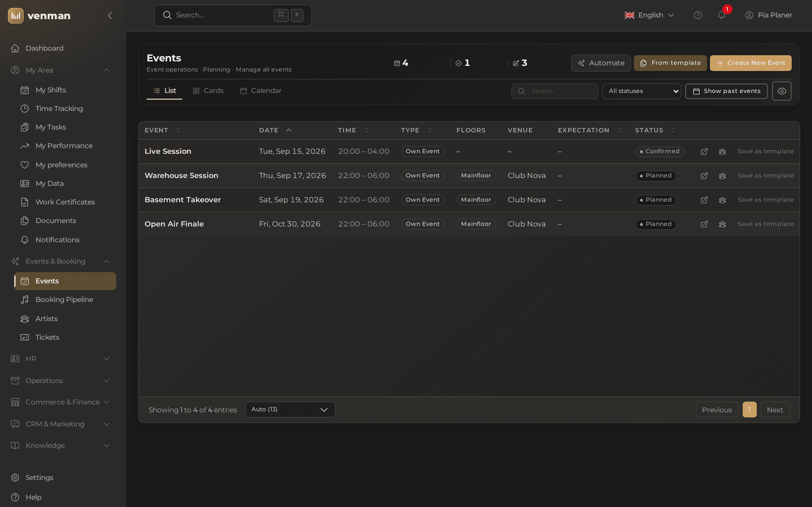Click the events list search field
The height and width of the screenshot is (507, 812).
(555, 91)
